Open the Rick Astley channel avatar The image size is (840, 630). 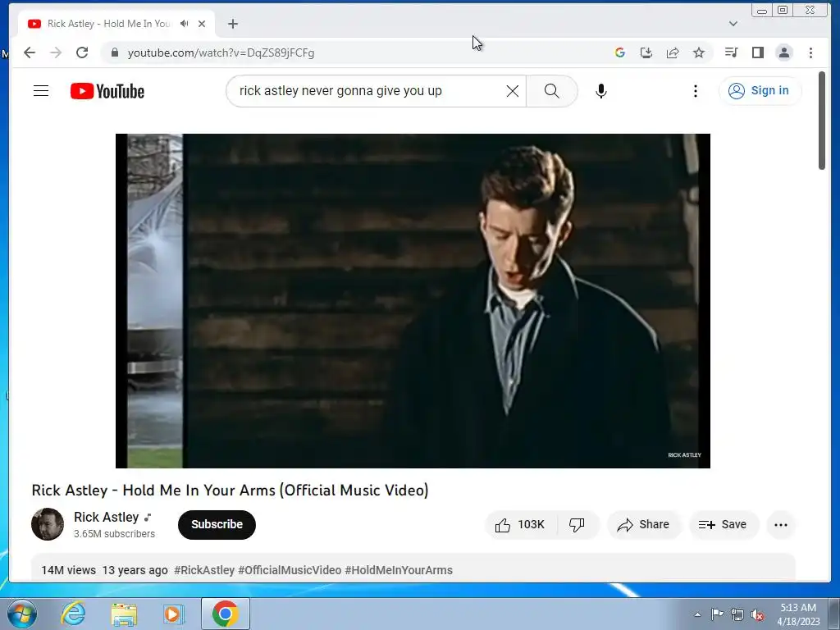pos(47,524)
